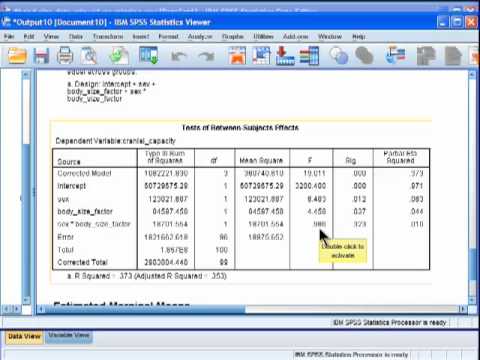The width and height of the screenshot is (480, 360).
Task: Switch to the Data View tab
Action: tap(24, 336)
